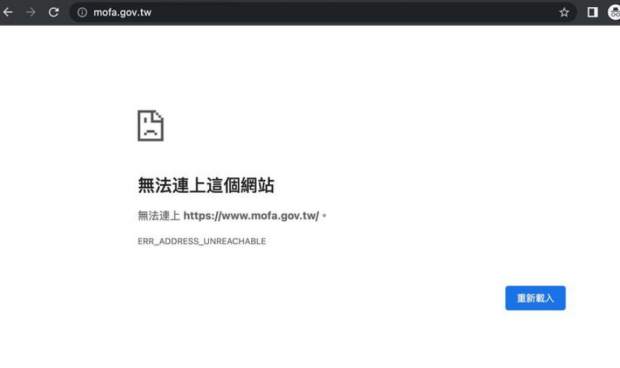Click the browser forward arrow
The width and height of the screenshot is (620, 368).
[x=30, y=12]
